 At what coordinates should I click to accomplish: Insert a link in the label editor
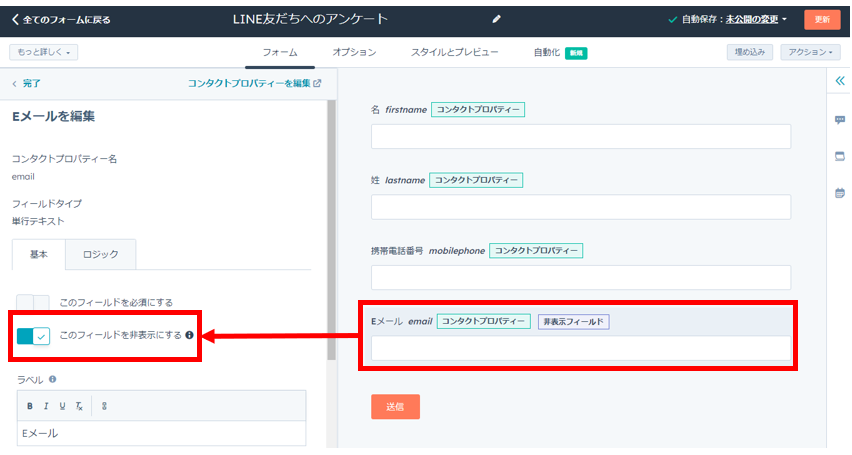tap(104, 406)
